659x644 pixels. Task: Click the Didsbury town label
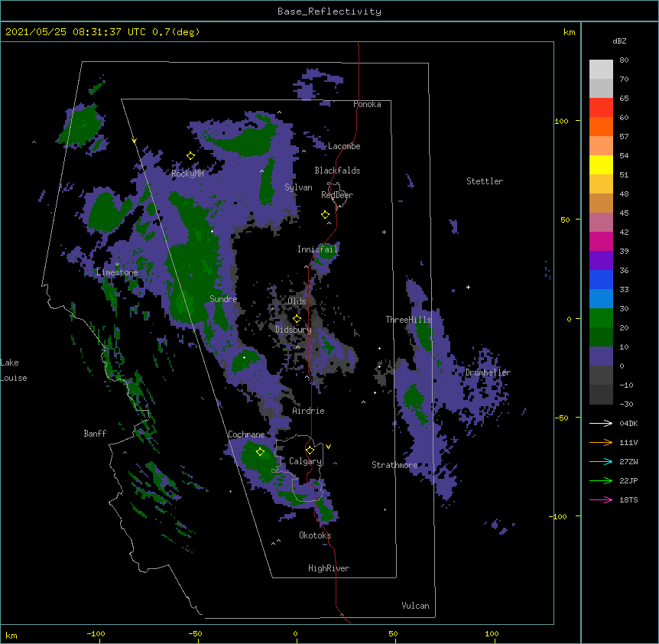click(294, 330)
